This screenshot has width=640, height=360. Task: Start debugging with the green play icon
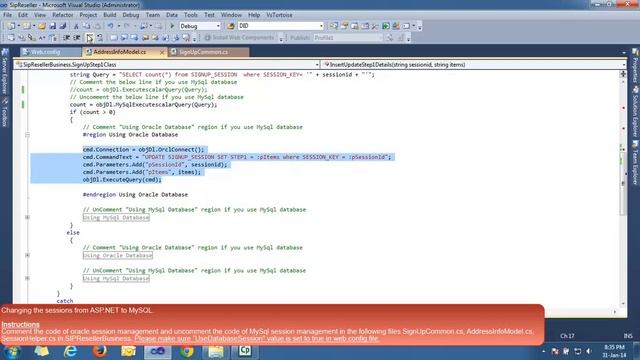coord(172,26)
